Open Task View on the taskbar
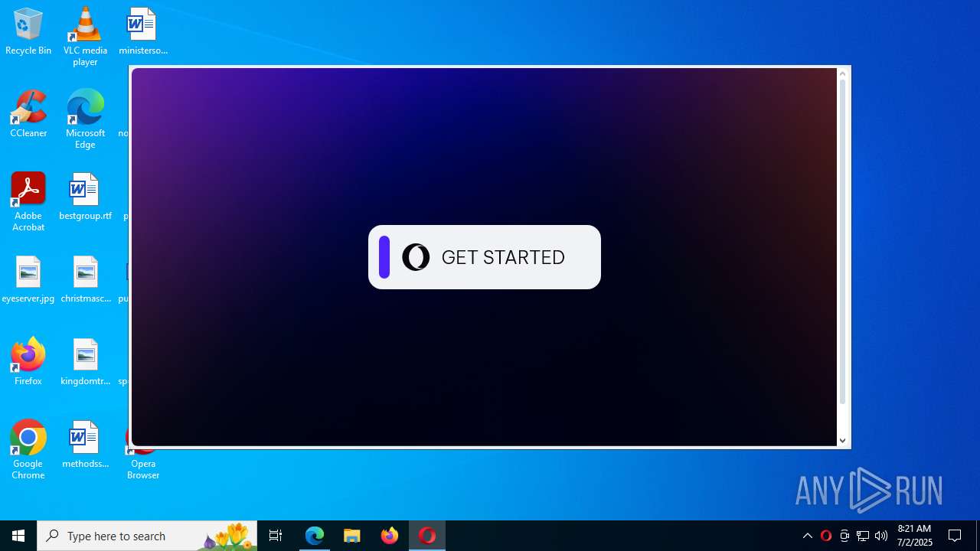This screenshot has height=551, width=980. tap(276, 536)
